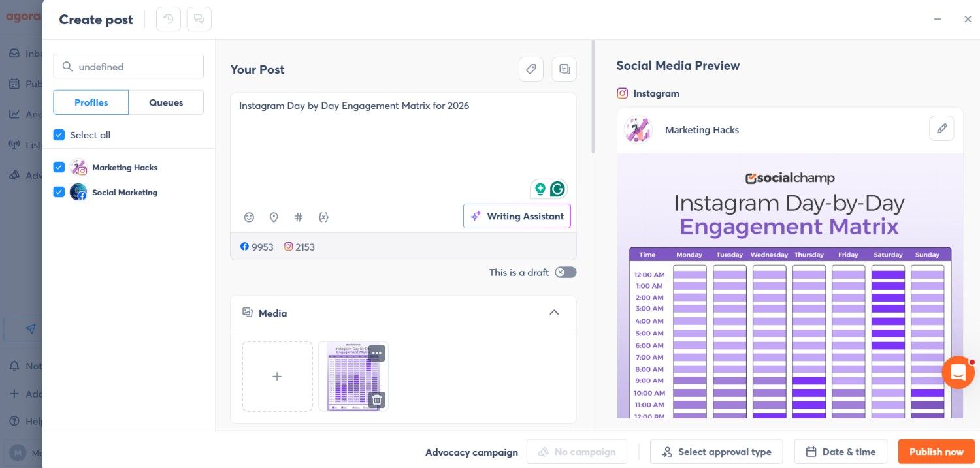Uncheck the Marketing Hacks profile checkbox
The height and width of the screenshot is (468, 980).
click(x=59, y=167)
